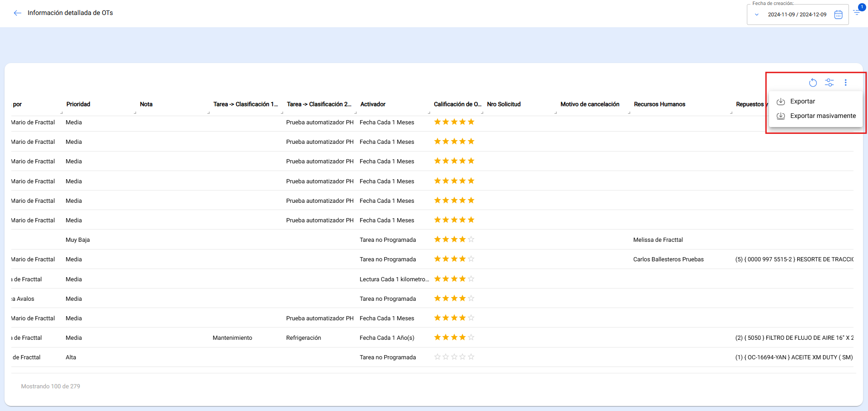Image resolution: width=868 pixels, height=411 pixels.
Task: Open the calendar date picker icon
Action: 838,15
